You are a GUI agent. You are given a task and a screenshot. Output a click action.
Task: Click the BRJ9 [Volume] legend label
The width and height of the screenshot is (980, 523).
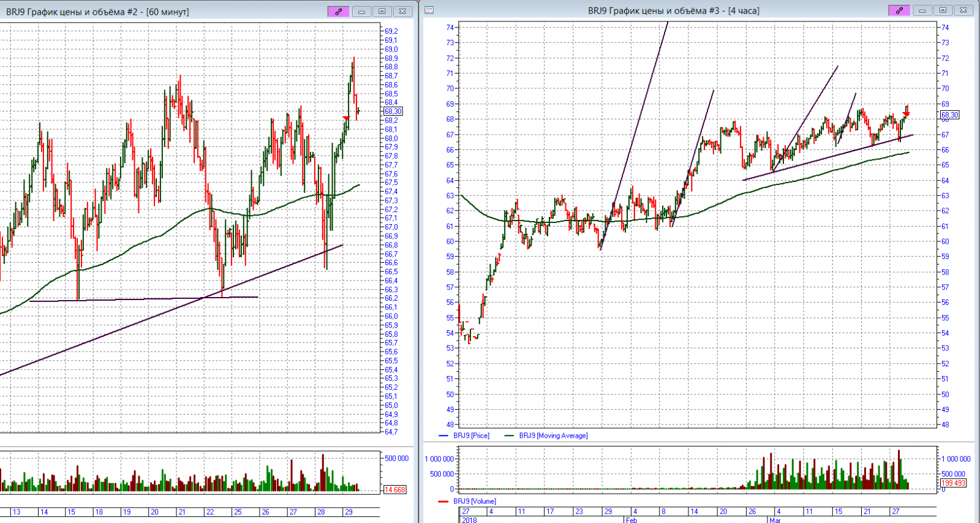point(475,501)
